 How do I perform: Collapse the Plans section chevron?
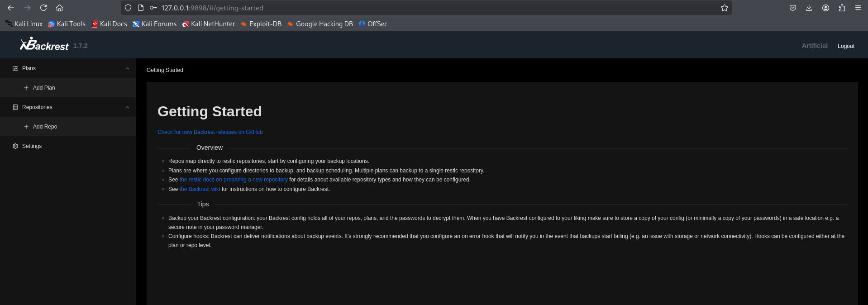coord(127,68)
